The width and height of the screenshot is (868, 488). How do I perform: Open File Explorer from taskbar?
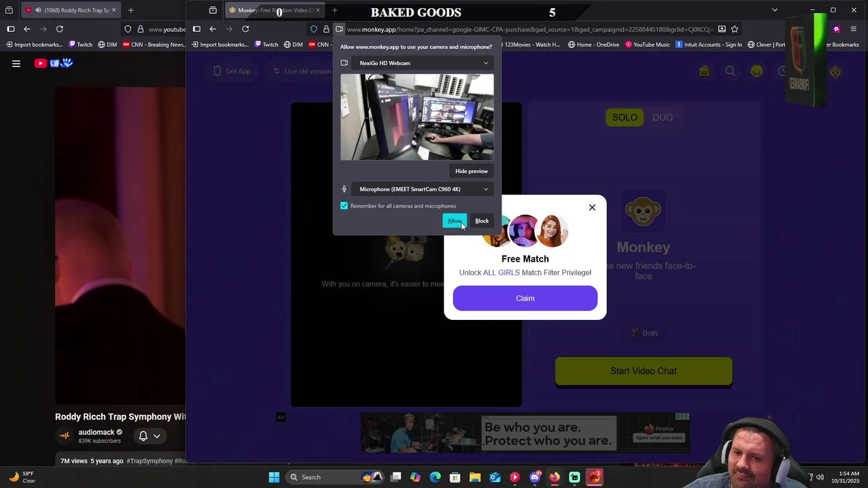(475, 477)
